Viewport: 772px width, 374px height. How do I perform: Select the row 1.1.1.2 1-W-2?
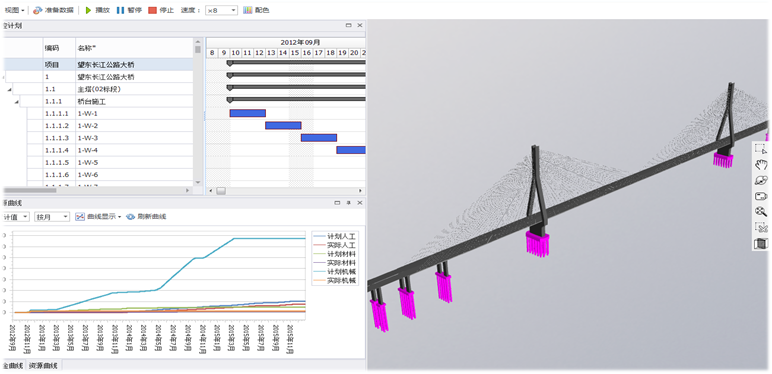click(x=98, y=126)
